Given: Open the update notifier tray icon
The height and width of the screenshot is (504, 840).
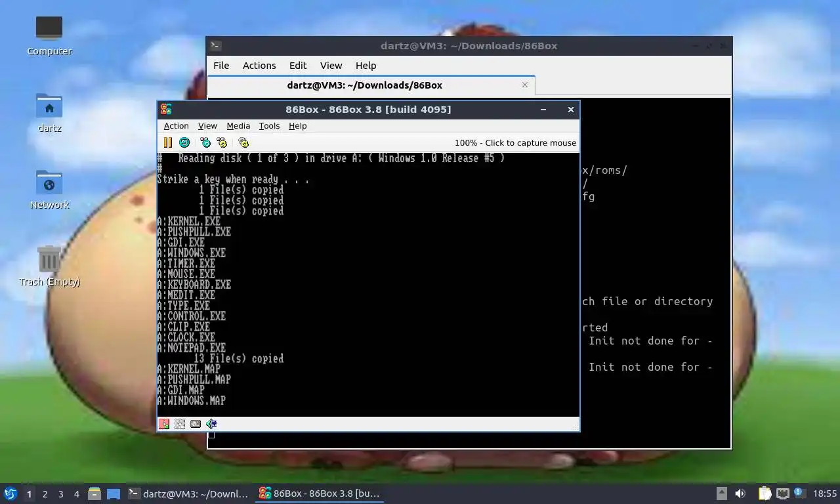Looking at the screenshot, I should 799,493.
